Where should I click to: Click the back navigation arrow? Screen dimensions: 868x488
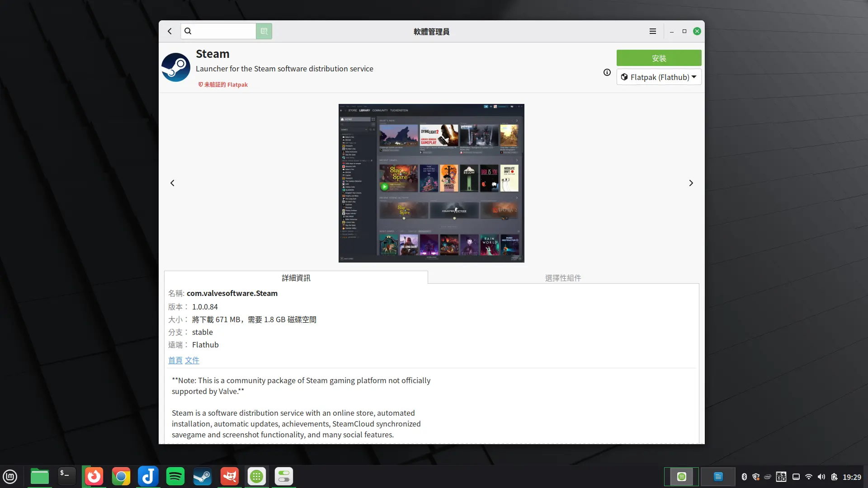170,31
